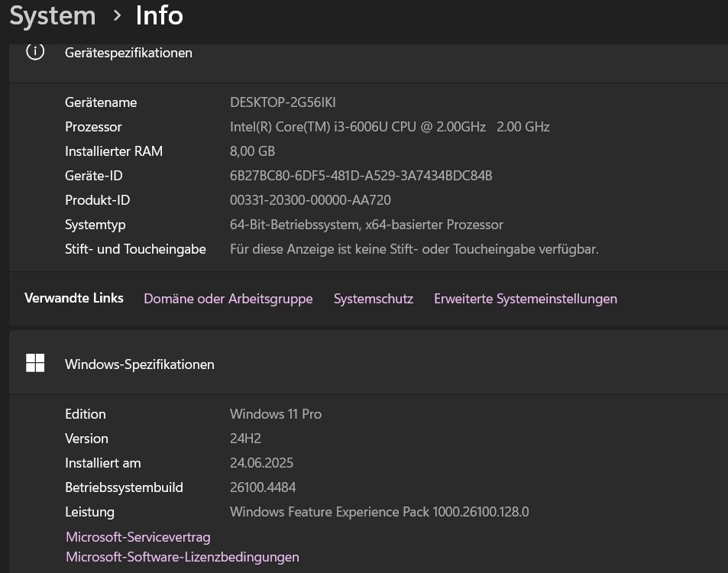Open the Domäne oder Arbeitsgruppe link
This screenshot has height=573, width=728.
[228, 299]
